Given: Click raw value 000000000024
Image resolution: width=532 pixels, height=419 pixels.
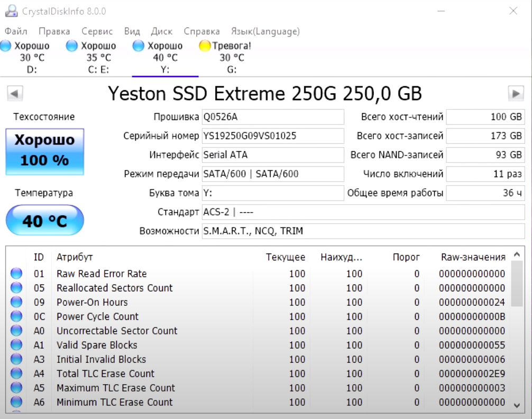Looking at the screenshot, I should tap(472, 302).
